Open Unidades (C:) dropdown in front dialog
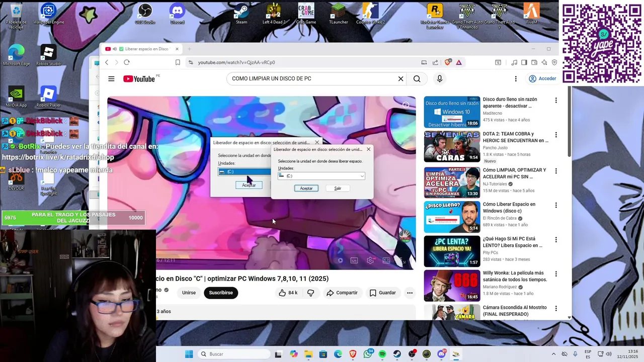The height and width of the screenshot is (362, 644). [x=321, y=176]
